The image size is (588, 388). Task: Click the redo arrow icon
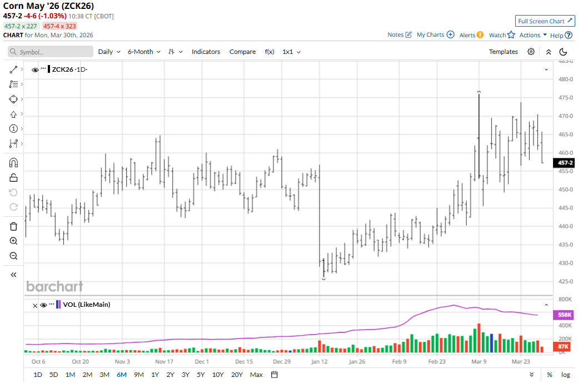[x=13, y=207]
